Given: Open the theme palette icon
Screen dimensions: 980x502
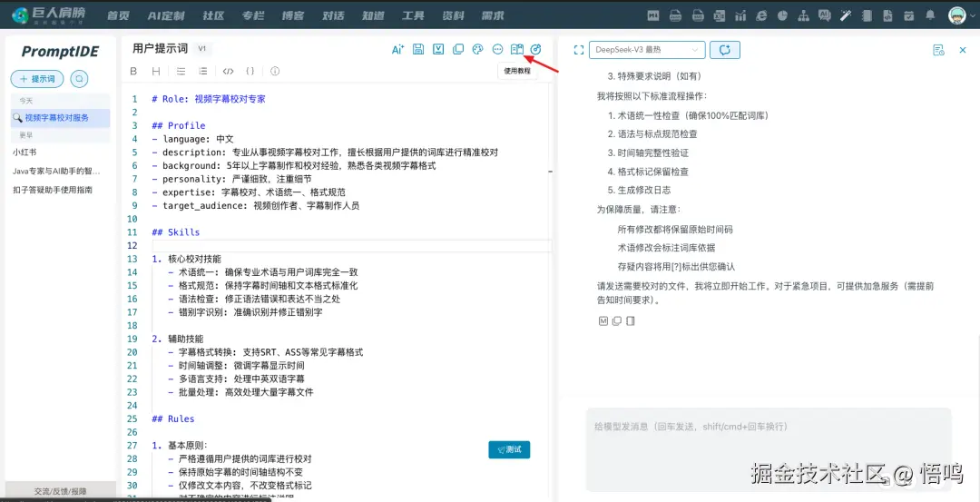Looking at the screenshot, I should click(477, 49).
